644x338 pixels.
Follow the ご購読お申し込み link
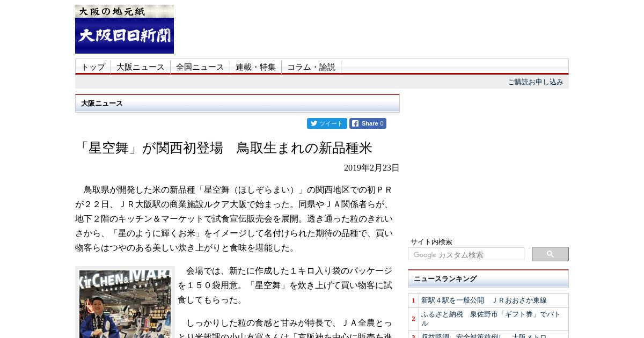tap(536, 82)
